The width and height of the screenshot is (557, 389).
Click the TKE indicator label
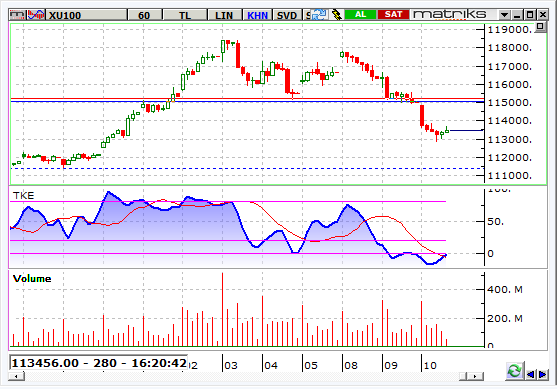pos(23,196)
